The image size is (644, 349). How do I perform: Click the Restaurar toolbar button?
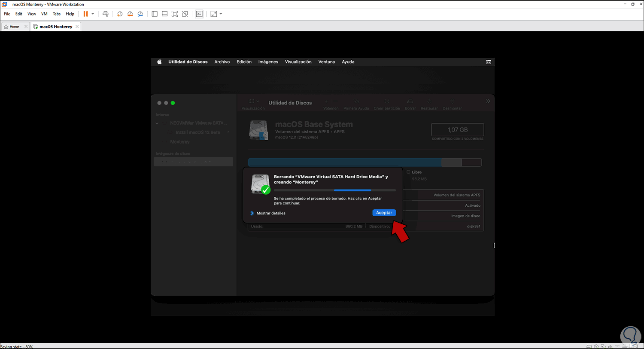click(x=429, y=104)
